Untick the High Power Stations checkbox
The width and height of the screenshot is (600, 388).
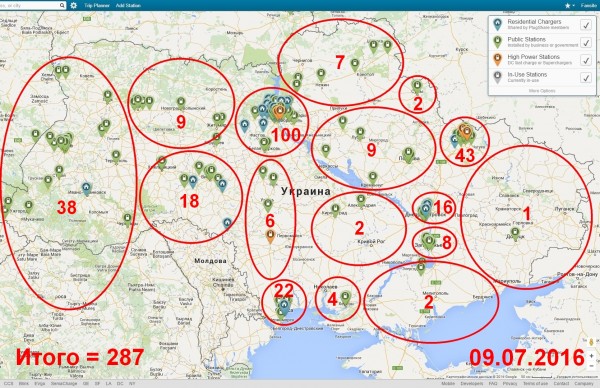click(x=585, y=60)
